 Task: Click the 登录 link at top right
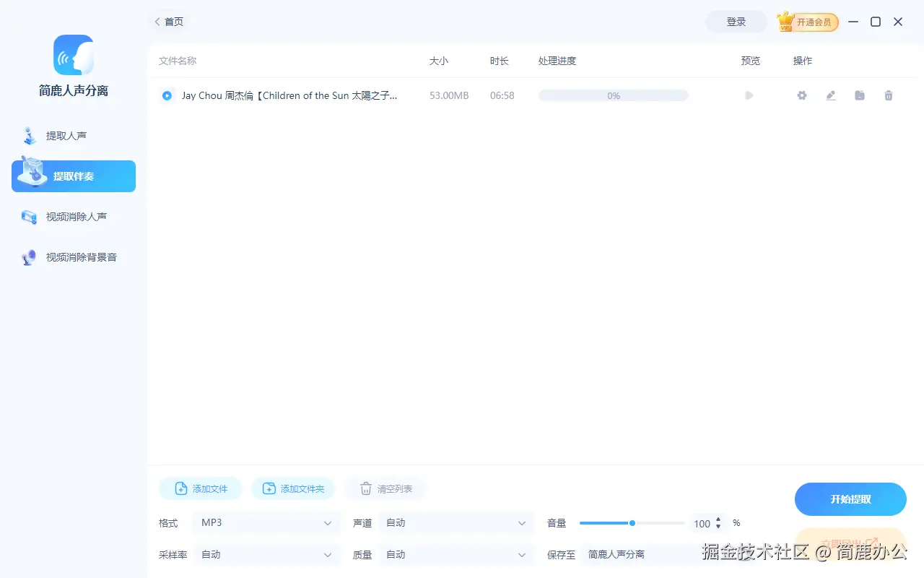tap(736, 22)
